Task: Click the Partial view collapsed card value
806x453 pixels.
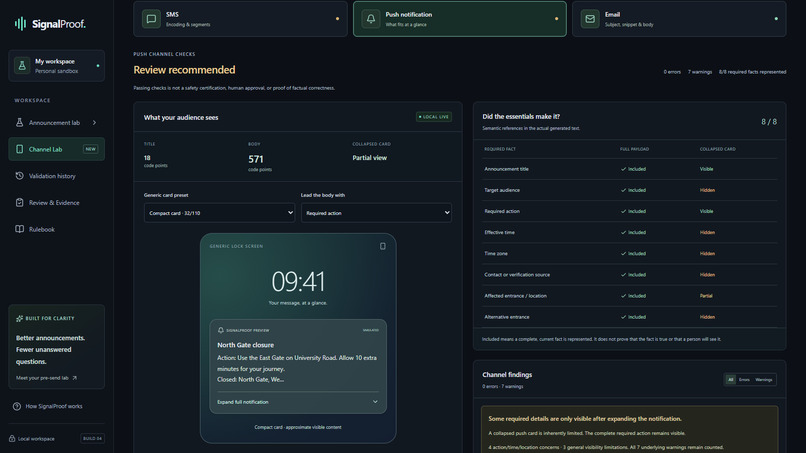Action: [370, 158]
